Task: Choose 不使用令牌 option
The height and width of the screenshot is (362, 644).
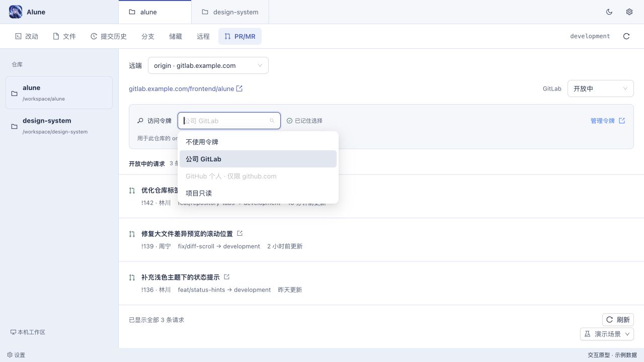Action: coord(258,142)
